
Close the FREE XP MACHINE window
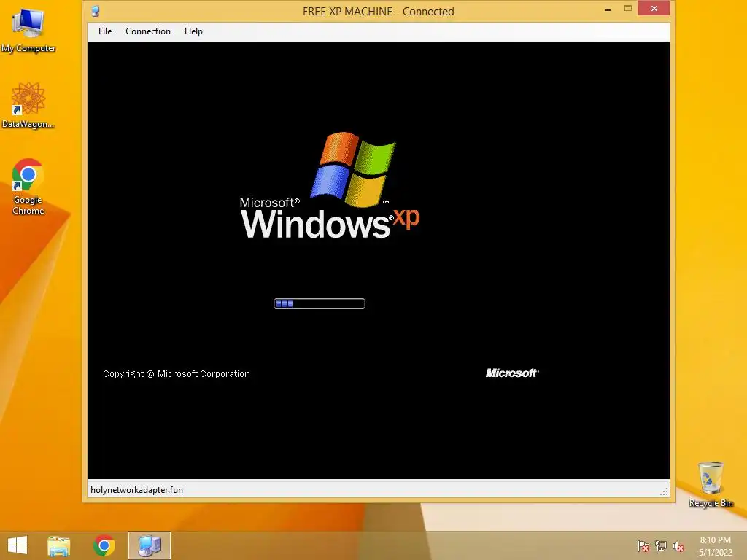(x=654, y=8)
